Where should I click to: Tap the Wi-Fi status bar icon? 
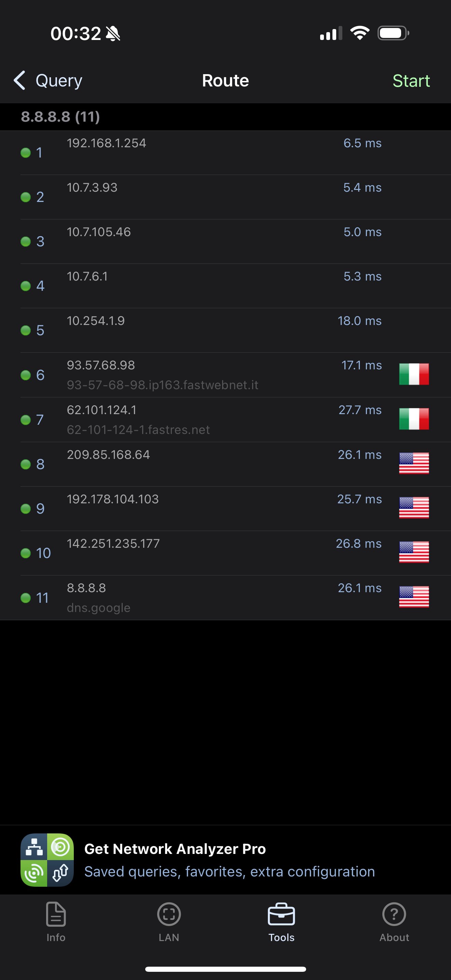[x=359, y=33]
